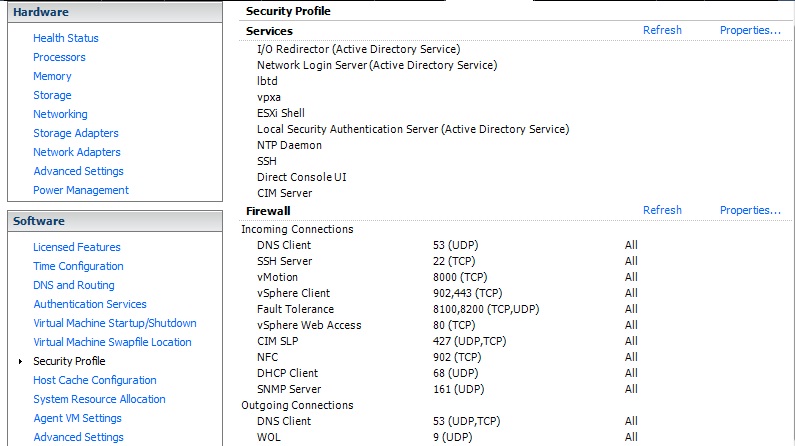The image size is (795, 446).
Task: Open Network Adapters settings
Action: pos(77,152)
